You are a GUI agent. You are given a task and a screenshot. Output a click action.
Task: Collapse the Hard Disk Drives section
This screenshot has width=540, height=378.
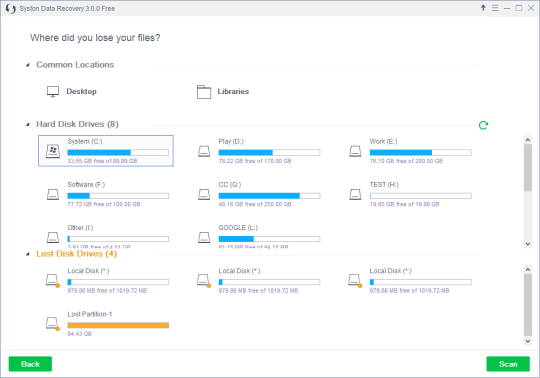(28, 124)
